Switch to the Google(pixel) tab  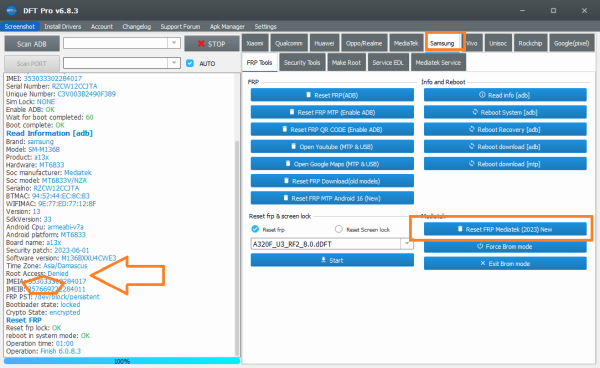click(x=572, y=43)
